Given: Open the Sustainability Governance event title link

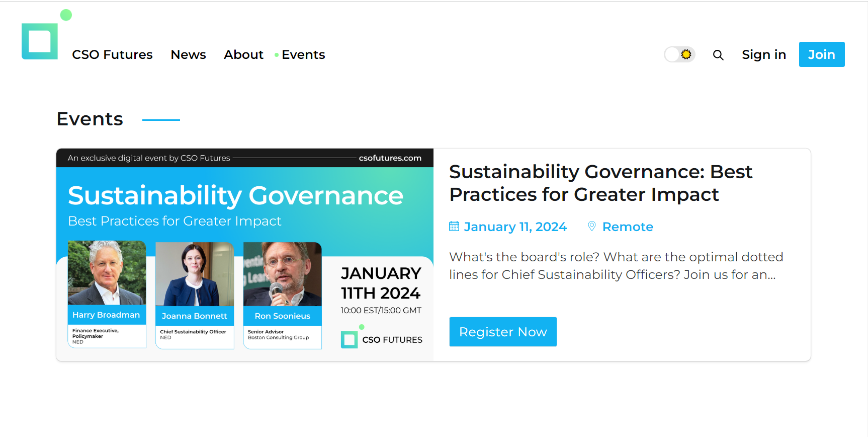Looking at the screenshot, I should (x=600, y=183).
